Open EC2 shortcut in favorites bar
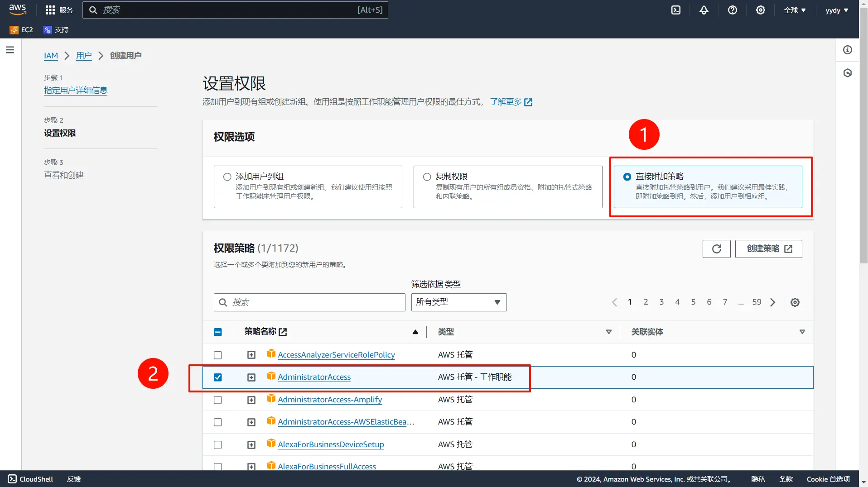 click(21, 30)
